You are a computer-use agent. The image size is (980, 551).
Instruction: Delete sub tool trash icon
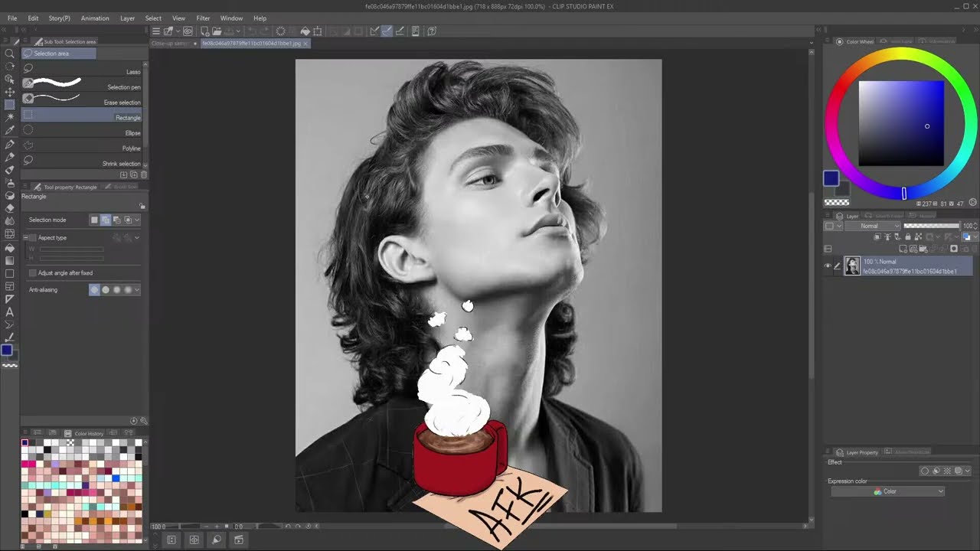143,174
